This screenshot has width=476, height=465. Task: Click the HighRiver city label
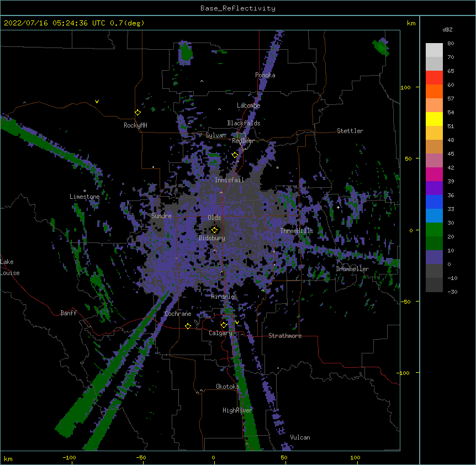coord(237,410)
